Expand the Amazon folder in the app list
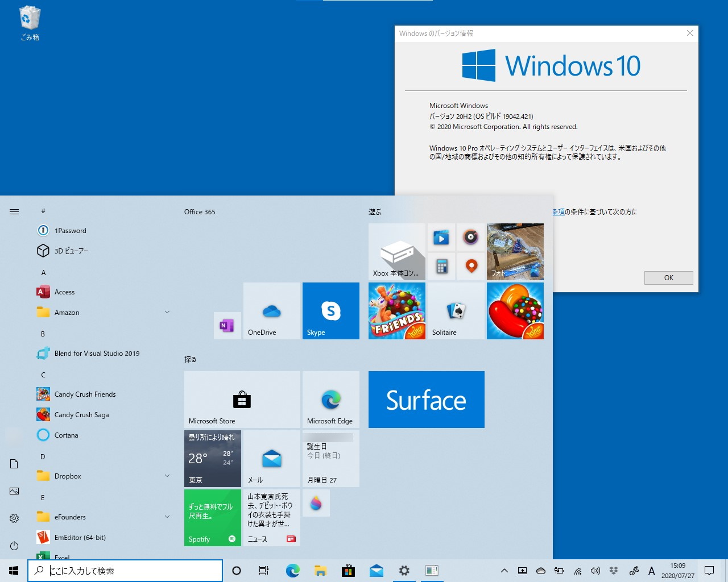The height and width of the screenshot is (582, 728). pos(167,312)
